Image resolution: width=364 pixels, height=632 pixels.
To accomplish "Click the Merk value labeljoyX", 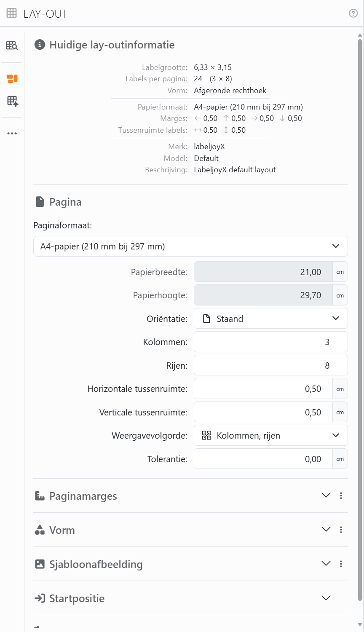I will (209, 147).
